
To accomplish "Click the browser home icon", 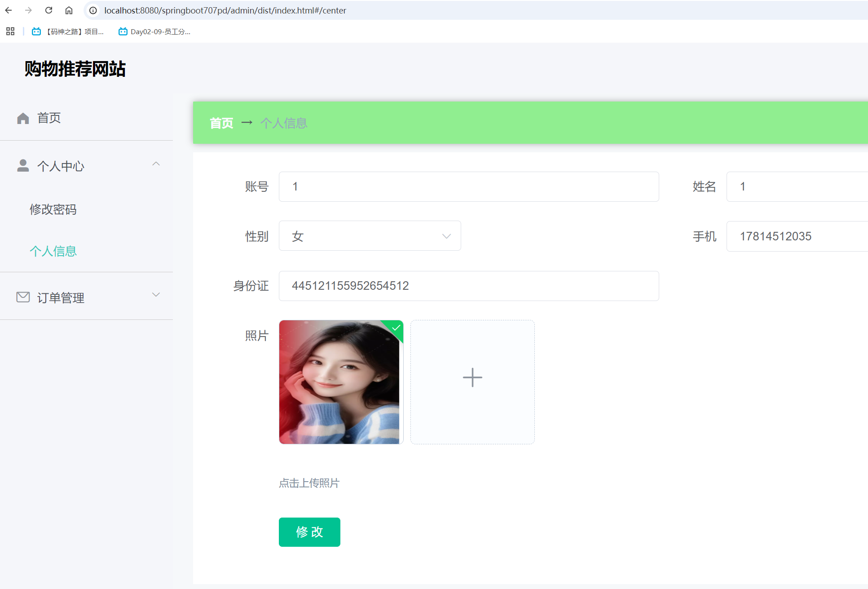I will pos(69,10).
